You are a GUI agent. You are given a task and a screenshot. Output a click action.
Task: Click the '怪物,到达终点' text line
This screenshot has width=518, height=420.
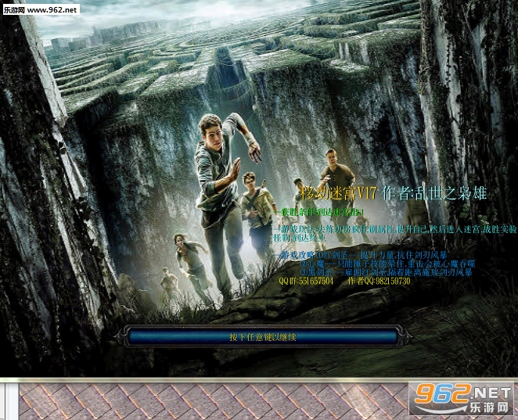(300, 238)
